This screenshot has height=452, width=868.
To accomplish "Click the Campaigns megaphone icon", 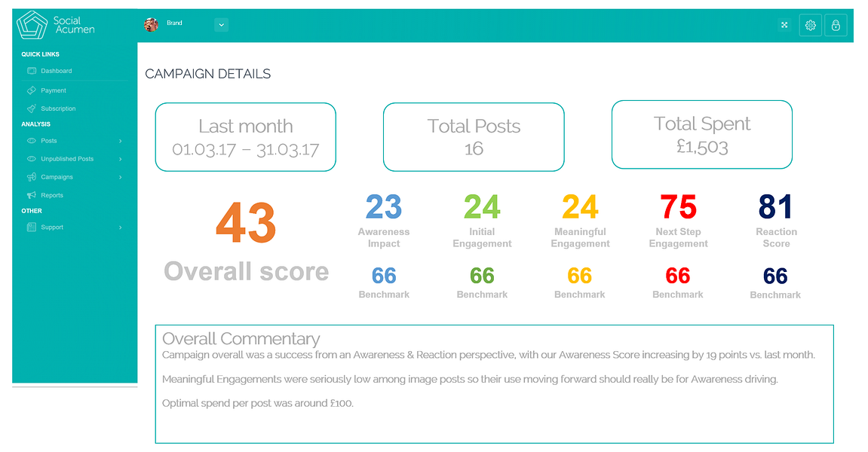I will [32, 177].
